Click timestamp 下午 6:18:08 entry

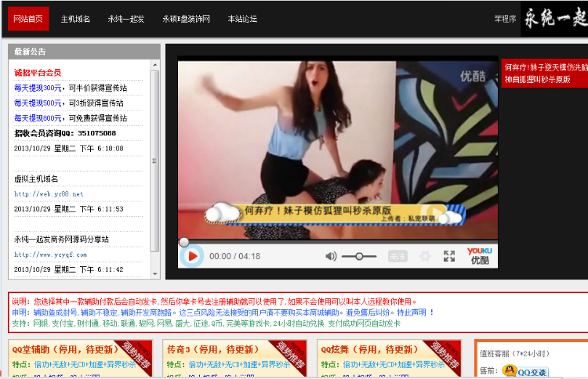[x=69, y=149]
